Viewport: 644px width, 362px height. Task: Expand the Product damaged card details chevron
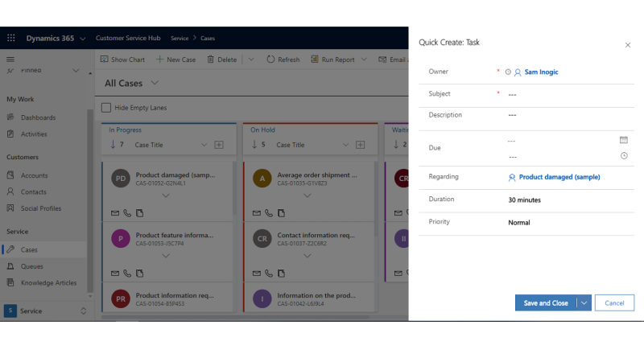[166, 195]
